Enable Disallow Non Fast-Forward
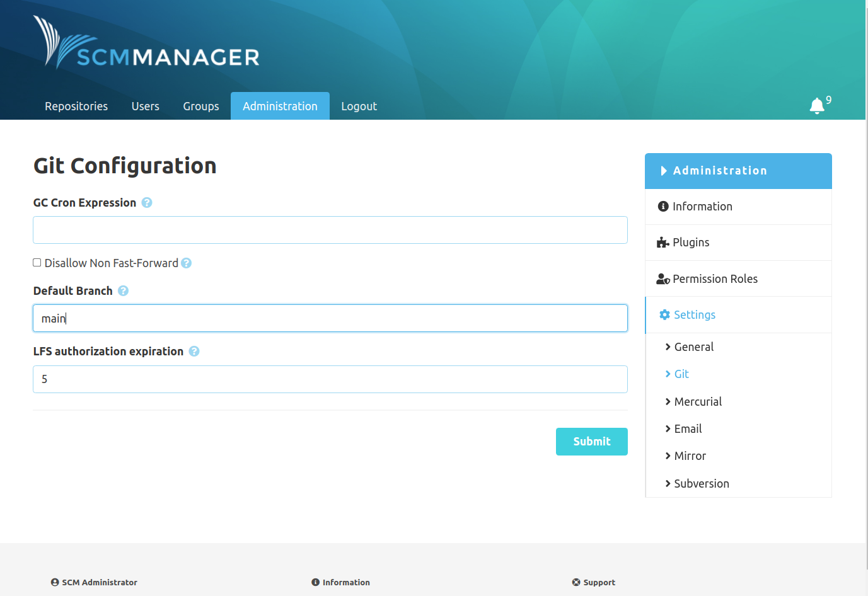Viewport: 868px width, 596px height. pos(37,262)
